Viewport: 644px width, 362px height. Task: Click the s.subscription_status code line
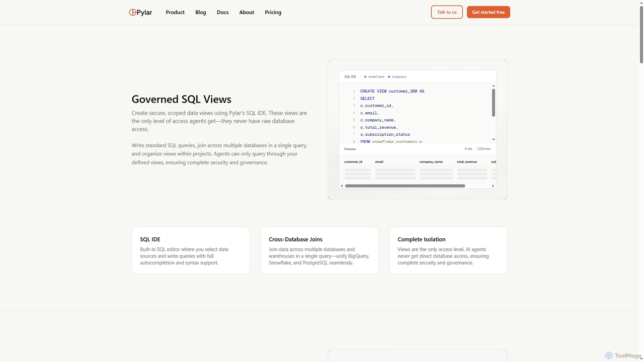click(385, 134)
